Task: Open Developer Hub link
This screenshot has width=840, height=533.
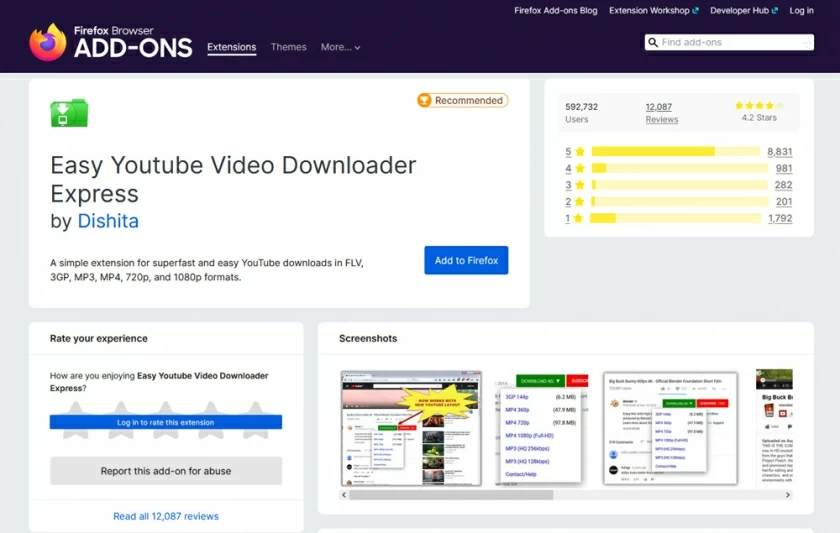Action: coord(744,11)
